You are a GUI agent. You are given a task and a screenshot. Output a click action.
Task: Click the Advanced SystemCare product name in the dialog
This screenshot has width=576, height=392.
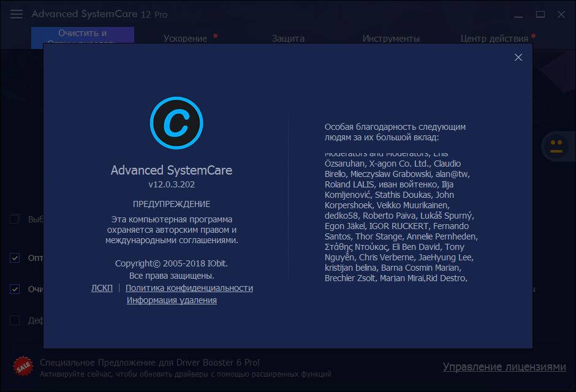click(x=171, y=170)
